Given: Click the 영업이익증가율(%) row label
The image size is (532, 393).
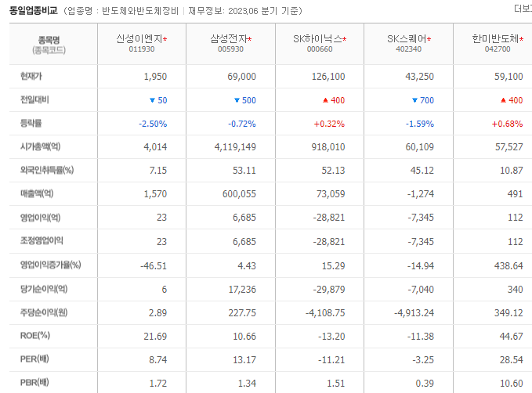Looking at the screenshot, I should click(51, 265).
